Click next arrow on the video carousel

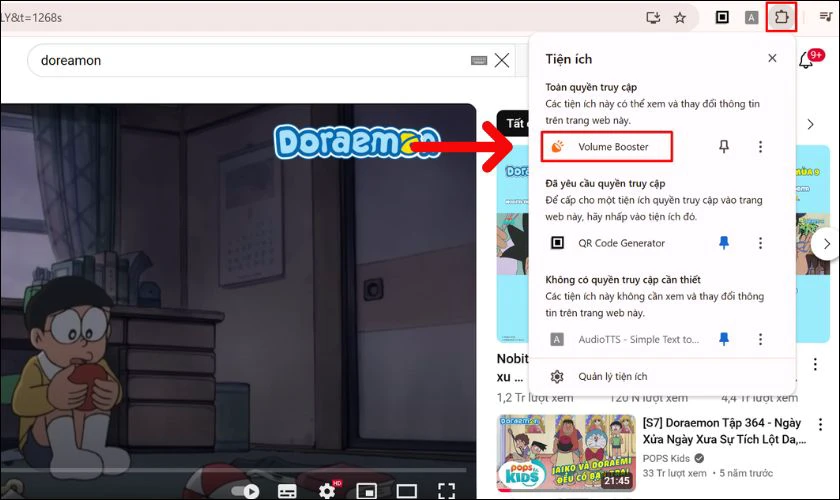(x=826, y=244)
